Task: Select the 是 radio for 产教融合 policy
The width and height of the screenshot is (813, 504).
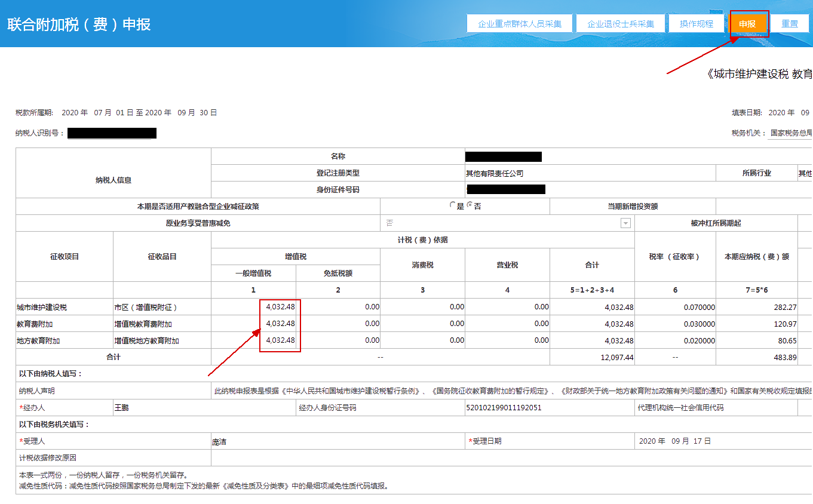Action: (453, 205)
